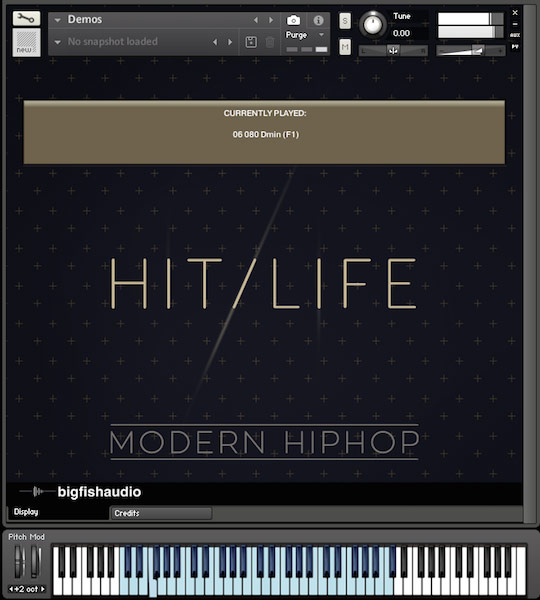This screenshot has height=600, width=540.
Task: Switch to the Display tab
Action: coord(58,512)
